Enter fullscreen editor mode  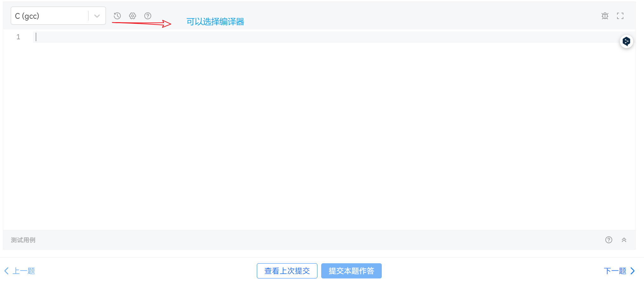click(x=620, y=16)
